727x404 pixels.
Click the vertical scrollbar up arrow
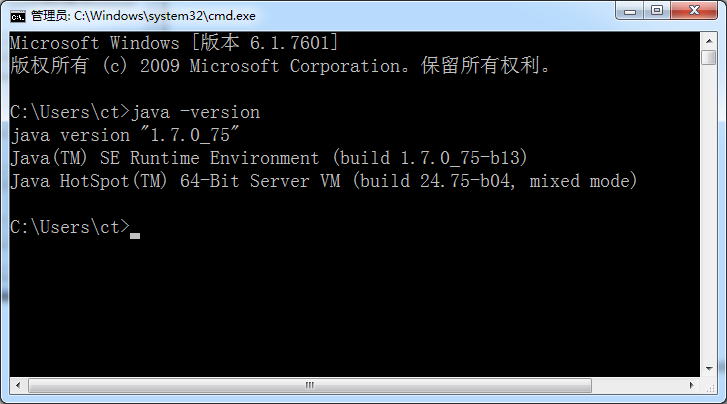pos(709,41)
